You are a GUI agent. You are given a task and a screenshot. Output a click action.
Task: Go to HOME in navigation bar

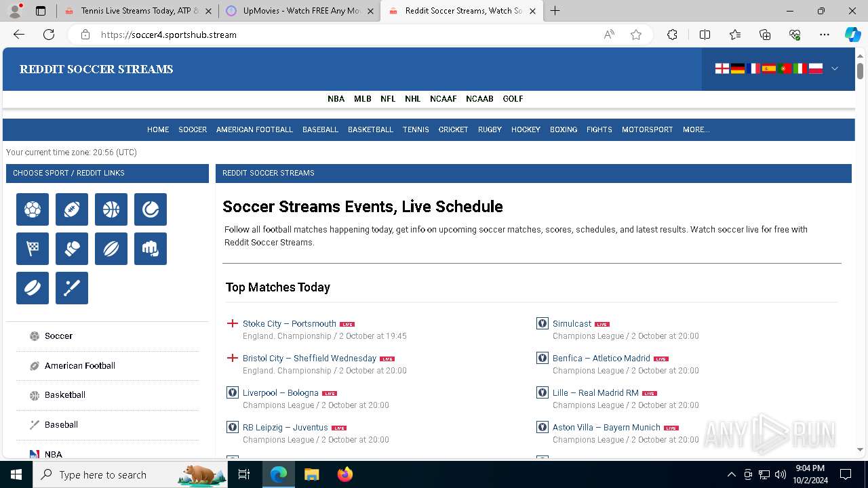(158, 129)
